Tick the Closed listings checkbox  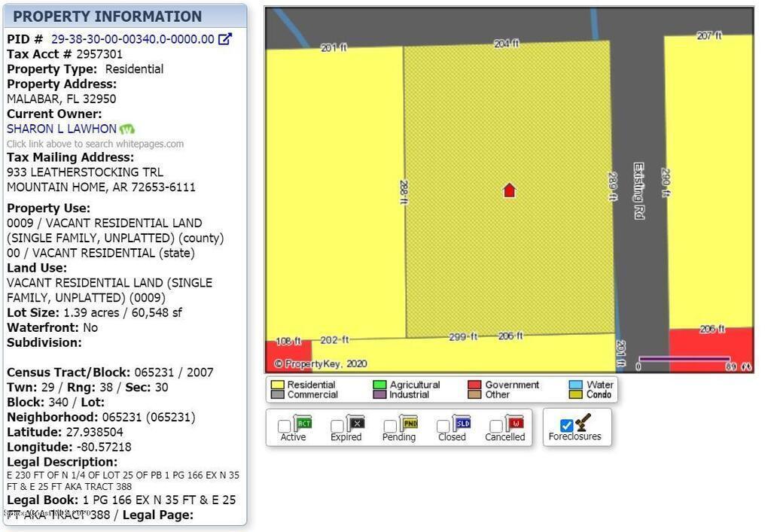pyautogui.click(x=443, y=427)
